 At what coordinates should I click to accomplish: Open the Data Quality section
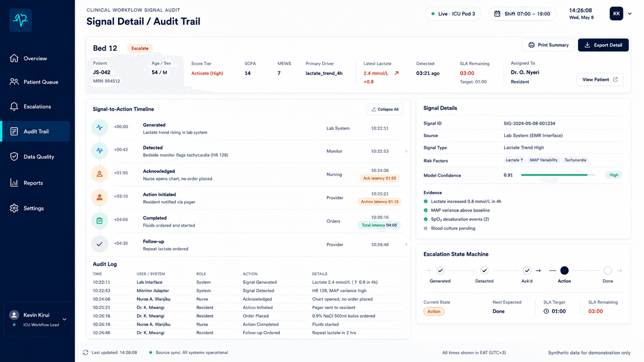pyautogui.click(x=35, y=157)
